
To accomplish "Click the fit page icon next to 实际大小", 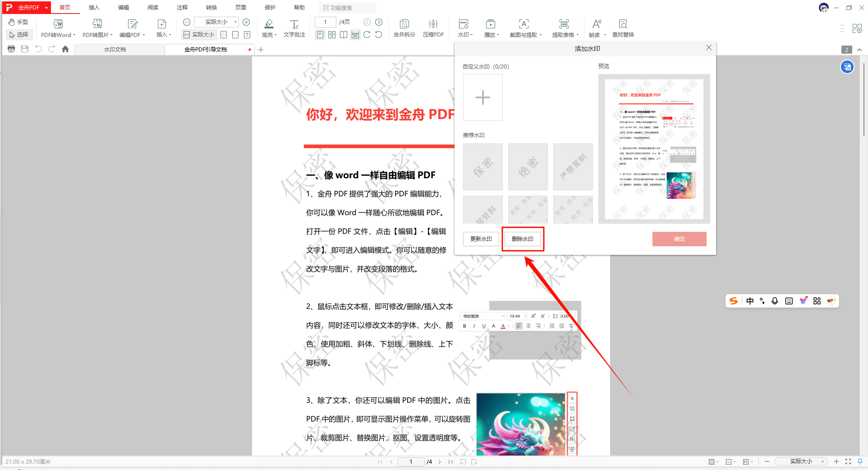I will click(x=224, y=34).
